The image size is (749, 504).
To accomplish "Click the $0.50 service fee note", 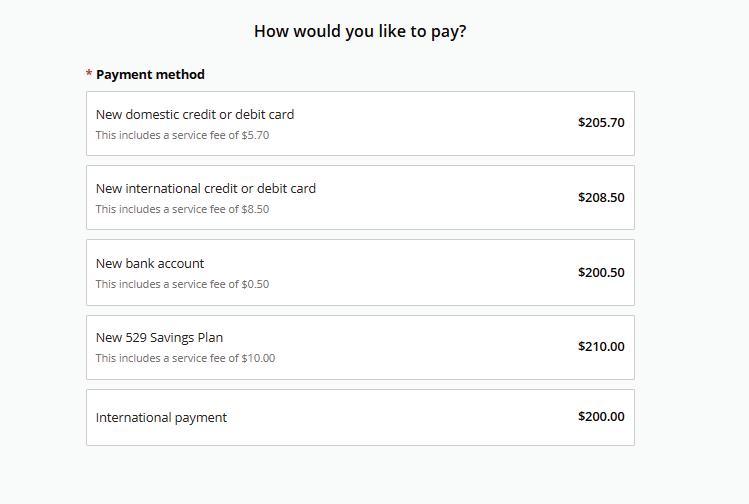I will 182,284.
